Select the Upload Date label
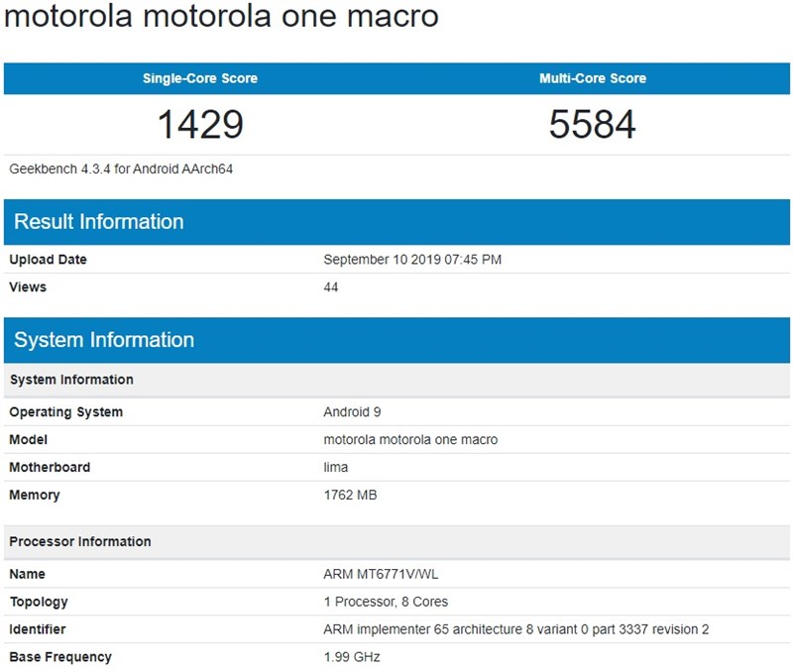 [x=48, y=260]
